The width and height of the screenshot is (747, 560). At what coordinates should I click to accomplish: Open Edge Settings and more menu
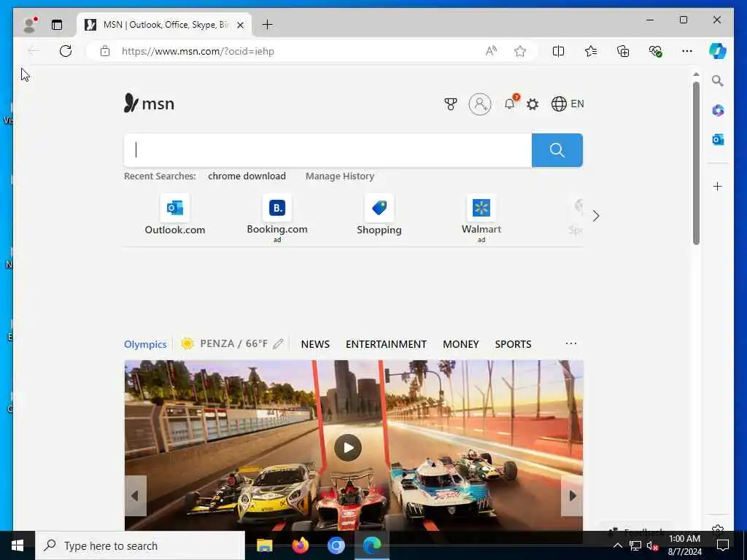click(687, 51)
